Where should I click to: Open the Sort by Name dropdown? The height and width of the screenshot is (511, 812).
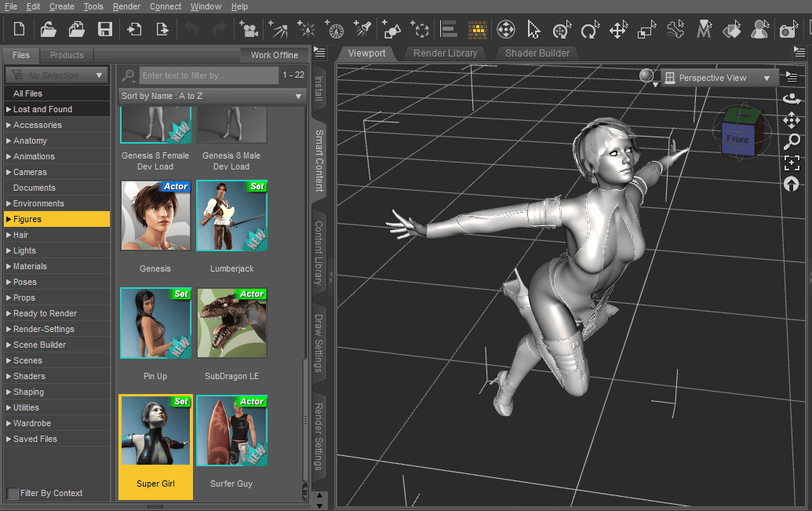[212, 95]
